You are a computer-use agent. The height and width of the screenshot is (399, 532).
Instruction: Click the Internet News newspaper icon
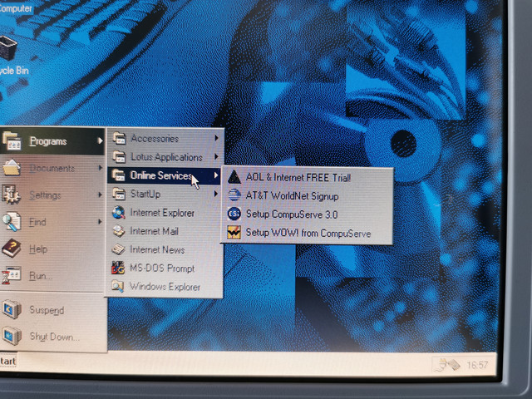pyautogui.click(x=118, y=249)
